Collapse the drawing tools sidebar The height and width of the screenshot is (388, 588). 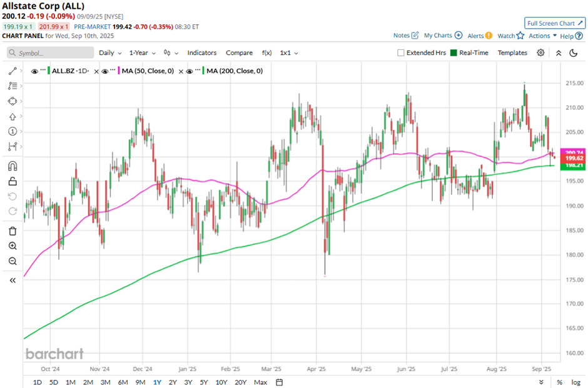point(13,280)
